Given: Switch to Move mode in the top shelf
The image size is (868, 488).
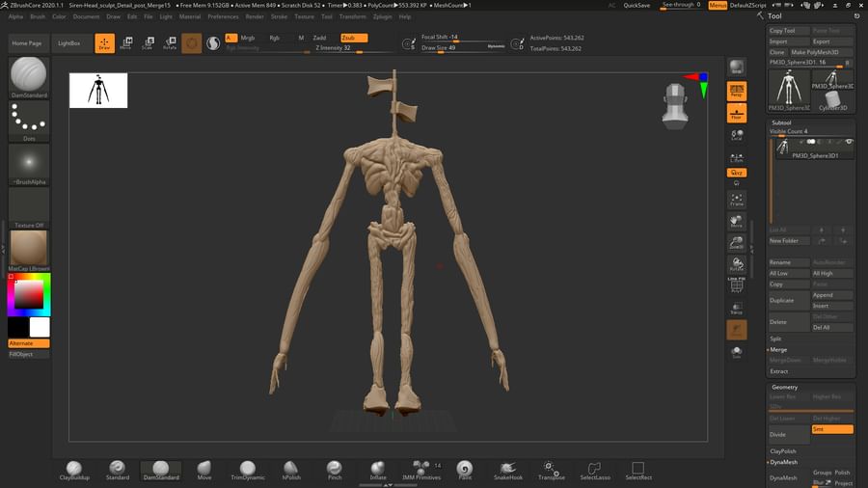Looking at the screenshot, I should (x=126, y=43).
